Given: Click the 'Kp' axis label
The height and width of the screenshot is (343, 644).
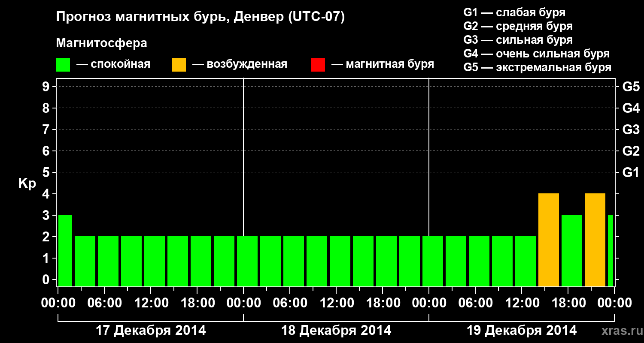Looking at the screenshot, I should pyautogui.click(x=27, y=184).
